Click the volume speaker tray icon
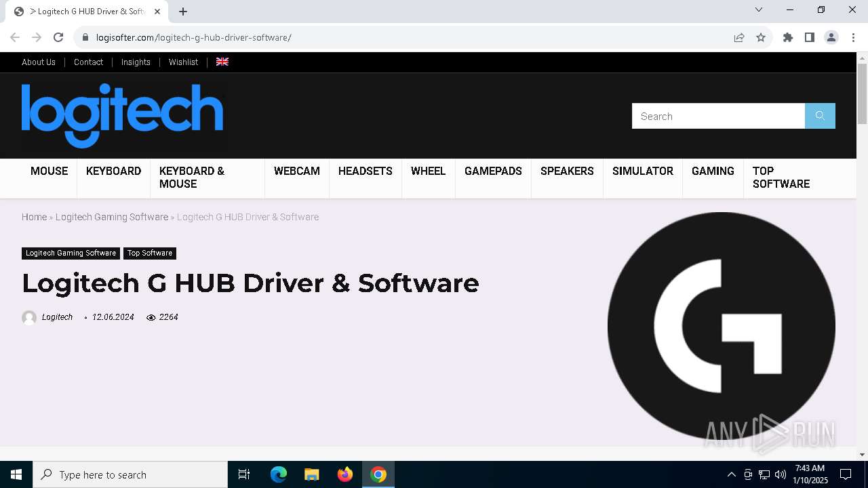This screenshot has width=868, height=488. coord(781,474)
